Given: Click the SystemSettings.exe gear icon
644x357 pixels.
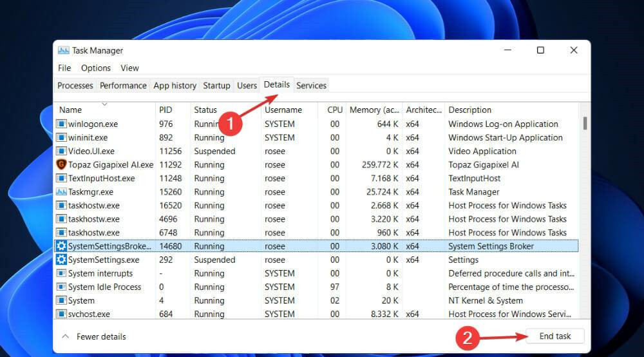Looking at the screenshot, I should point(62,260).
